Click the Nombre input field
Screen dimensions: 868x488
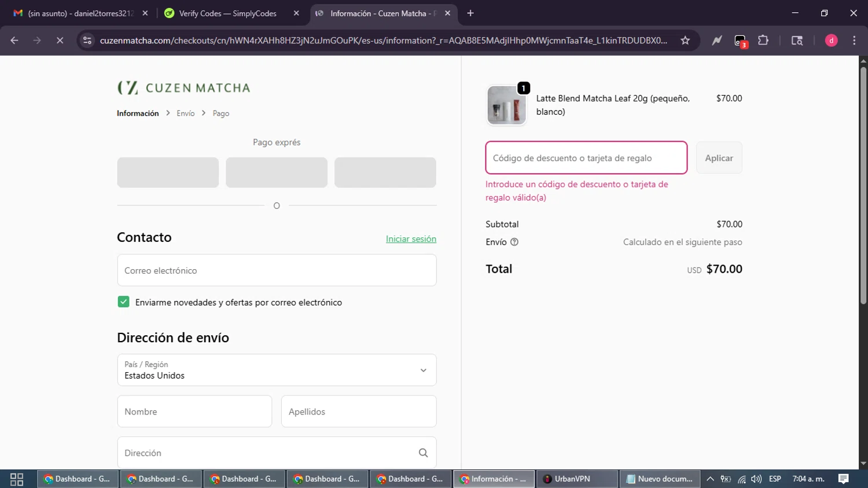pyautogui.click(x=194, y=412)
